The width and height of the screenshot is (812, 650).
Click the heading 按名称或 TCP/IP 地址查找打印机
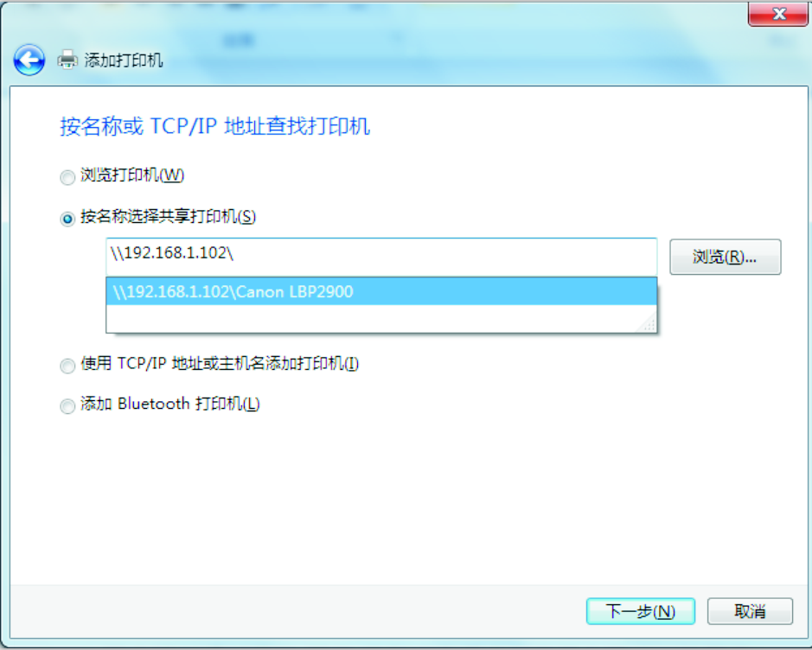pos(215,126)
